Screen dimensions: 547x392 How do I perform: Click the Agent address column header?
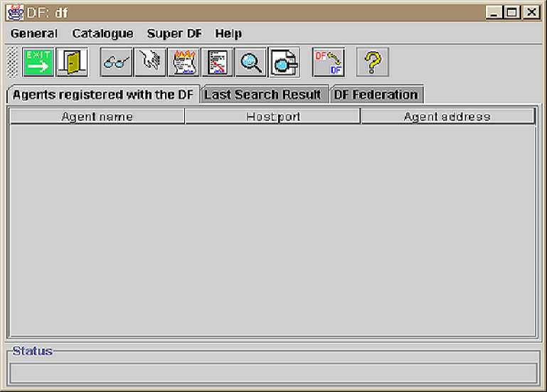click(447, 117)
